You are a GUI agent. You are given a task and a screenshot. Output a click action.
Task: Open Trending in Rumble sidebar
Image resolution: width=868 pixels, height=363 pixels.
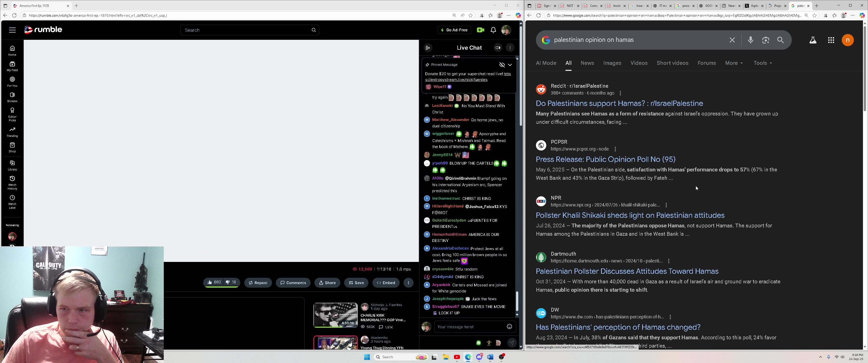click(12, 132)
